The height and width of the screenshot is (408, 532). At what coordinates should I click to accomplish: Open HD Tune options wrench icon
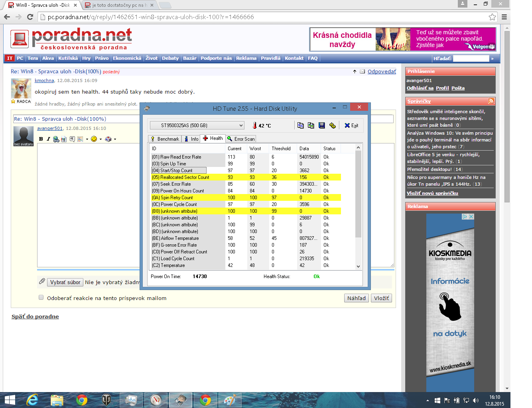(333, 126)
